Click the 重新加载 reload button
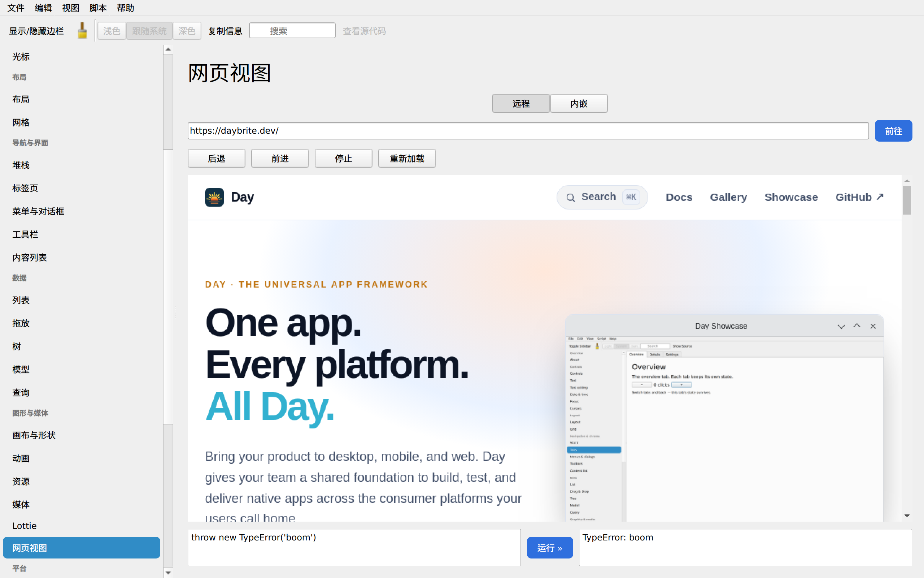 click(x=407, y=158)
